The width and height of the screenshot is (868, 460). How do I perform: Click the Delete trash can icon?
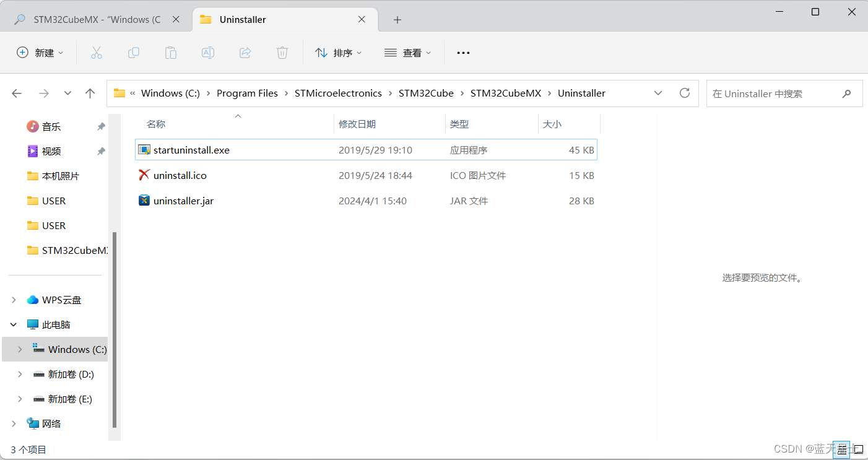pos(282,53)
